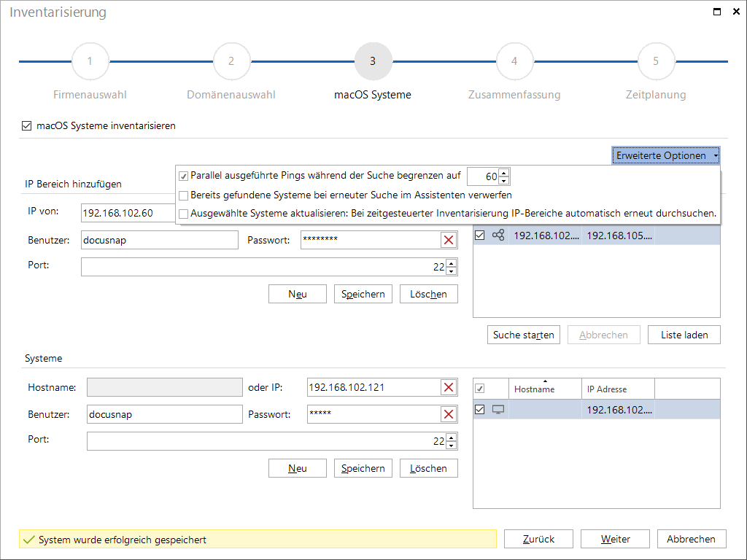Enable Ausgewählte Systeme aktualisieren checkbox
Viewport: 747px width, 560px height.
(x=183, y=214)
